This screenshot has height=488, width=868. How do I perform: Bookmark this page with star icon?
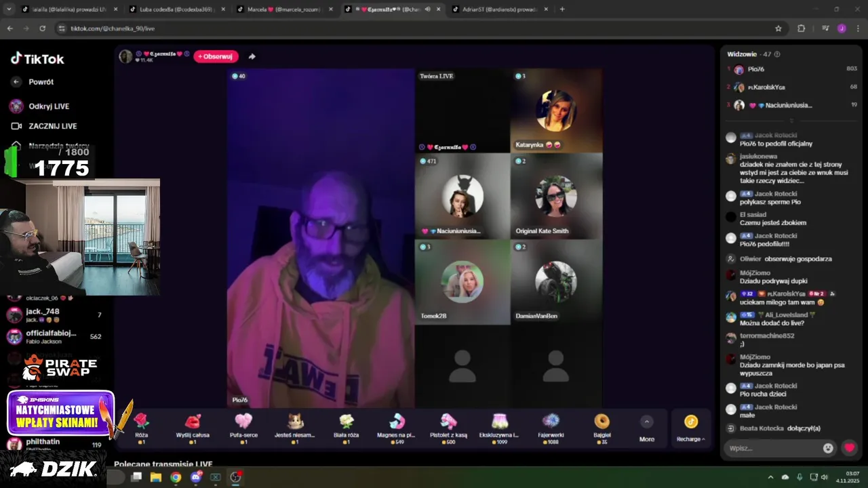(x=778, y=28)
